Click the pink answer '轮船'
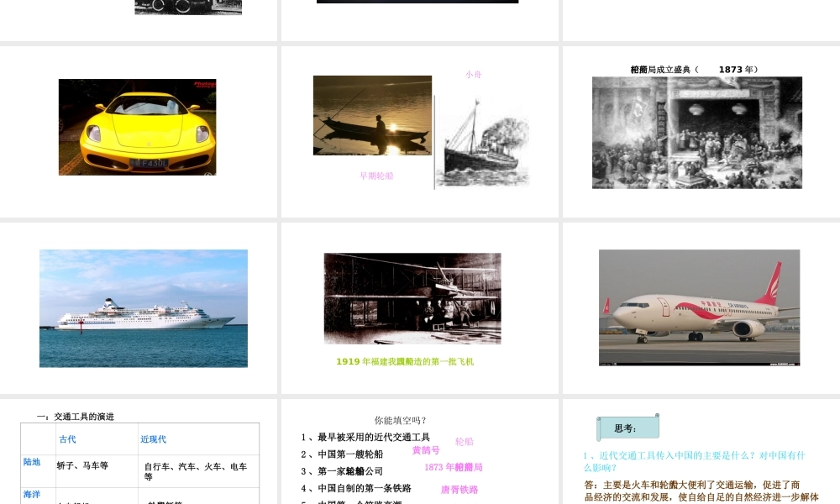Viewport: 840px width, 504px height. point(465,442)
